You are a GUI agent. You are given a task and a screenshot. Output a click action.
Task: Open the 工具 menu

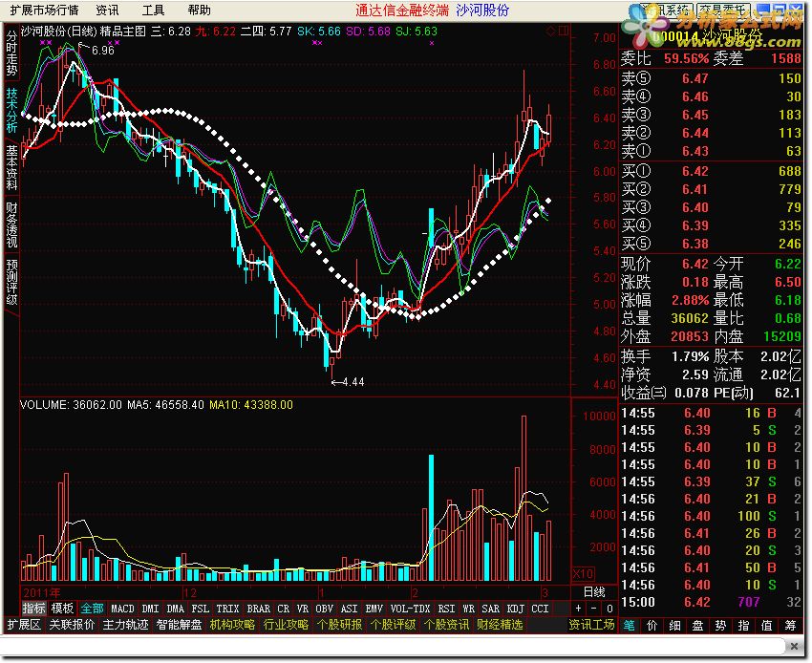[x=153, y=11]
